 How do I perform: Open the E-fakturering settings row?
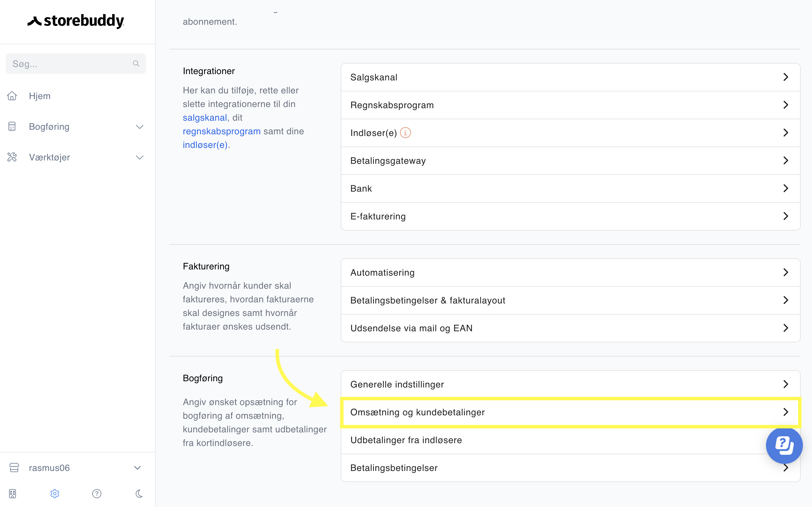pos(570,216)
